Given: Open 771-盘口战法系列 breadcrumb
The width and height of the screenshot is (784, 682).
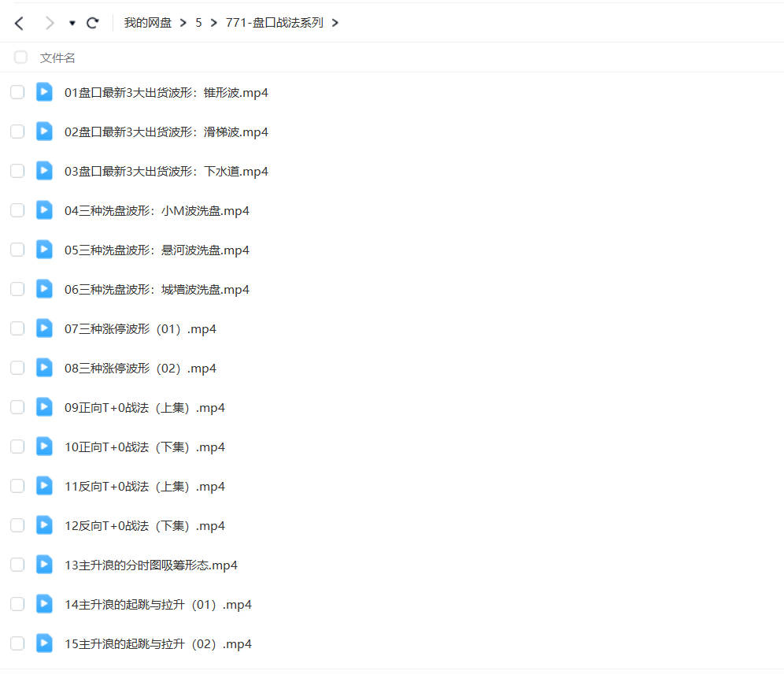Looking at the screenshot, I should coord(274,23).
